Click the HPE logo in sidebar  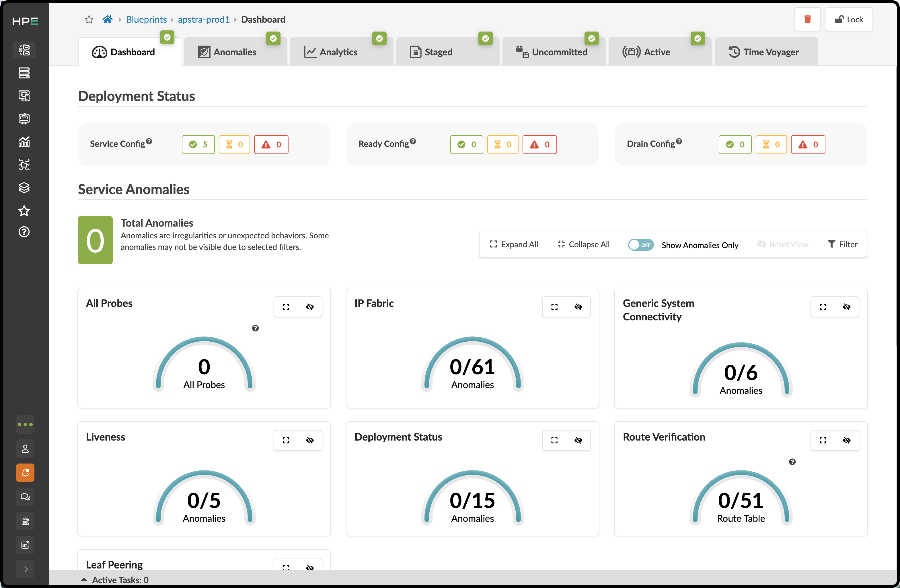click(25, 21)
